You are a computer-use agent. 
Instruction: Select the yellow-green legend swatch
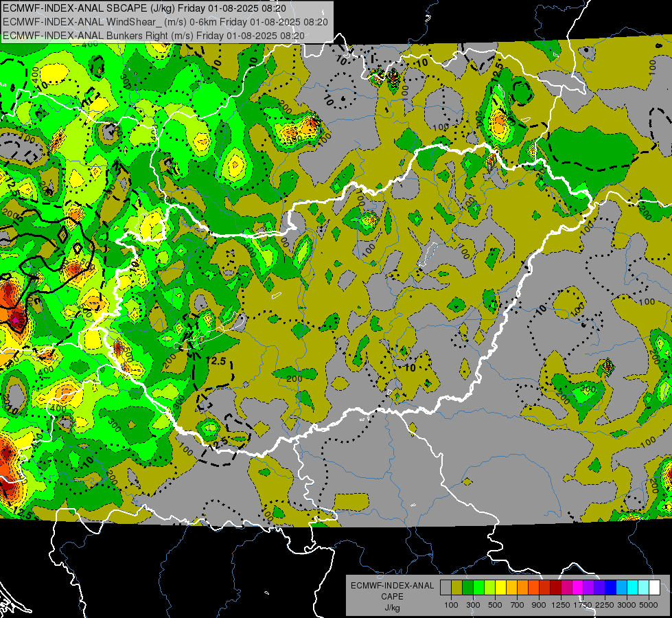coord(490,587)
